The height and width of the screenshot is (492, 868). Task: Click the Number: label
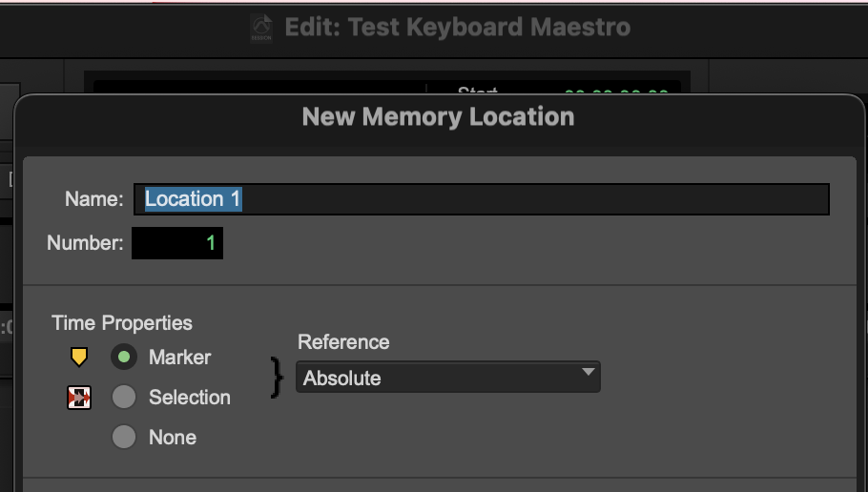(85, 243)
